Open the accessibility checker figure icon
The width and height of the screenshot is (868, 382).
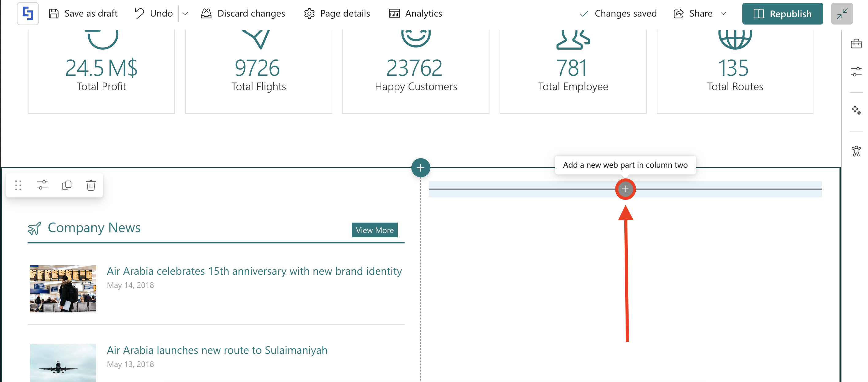(856, 151)
